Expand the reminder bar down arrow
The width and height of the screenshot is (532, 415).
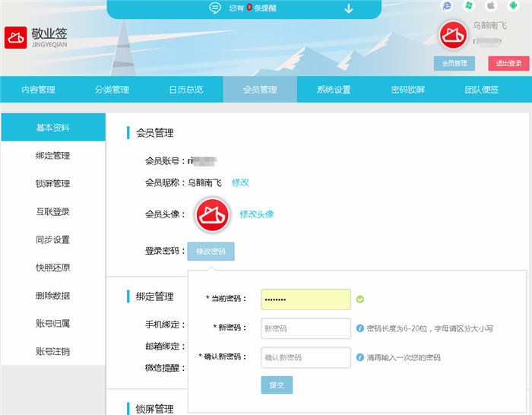[349, 8]
